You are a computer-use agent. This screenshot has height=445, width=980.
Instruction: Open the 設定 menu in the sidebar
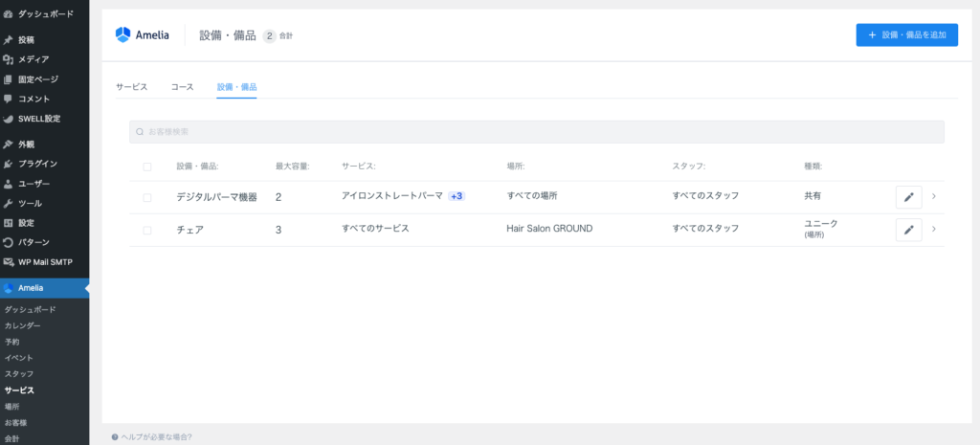tap(26, 223)
